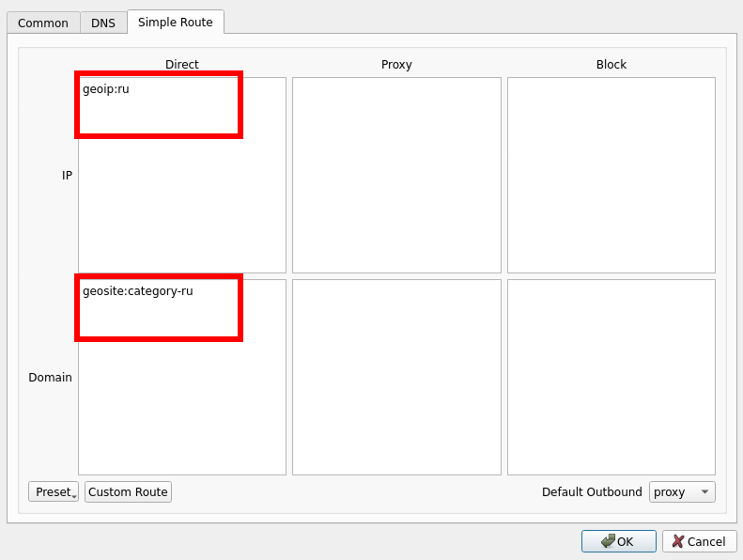Image resolution: width=743 pixels, height=560 pixels.
Task: Click the green checkmark icon on OK
Action: click(x=608, y=541)
